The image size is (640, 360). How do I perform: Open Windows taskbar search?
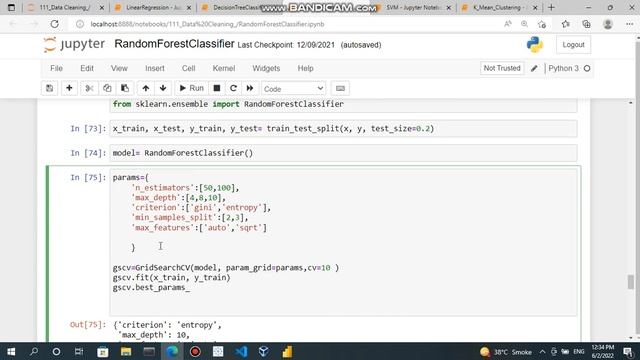(x=34, y=351)
